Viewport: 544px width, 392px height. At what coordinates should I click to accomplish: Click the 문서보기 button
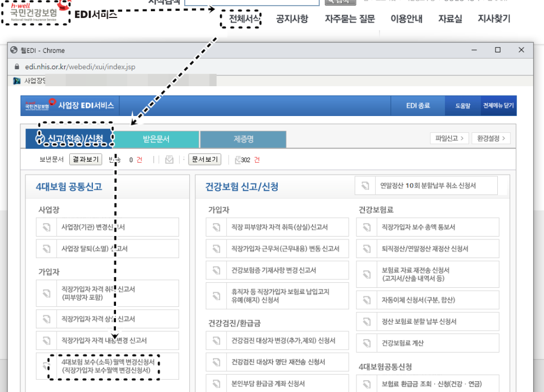click(x=204, y=159)
